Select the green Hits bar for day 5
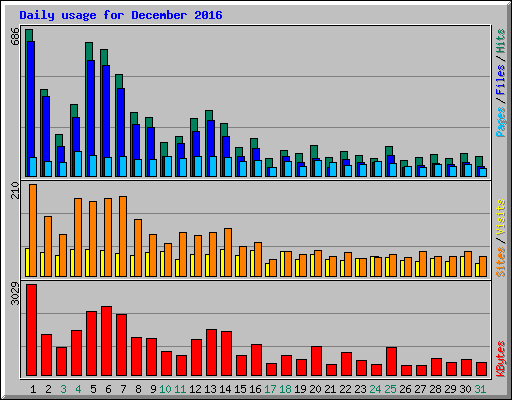Image resolution: width=512 pixels, height=400 pixels. [x=89, y=51]
